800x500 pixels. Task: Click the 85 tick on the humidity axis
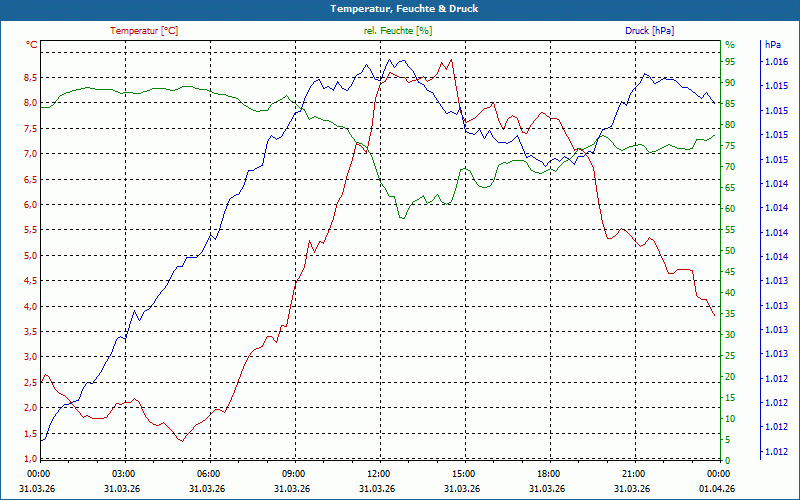click(x=730, y=104)
